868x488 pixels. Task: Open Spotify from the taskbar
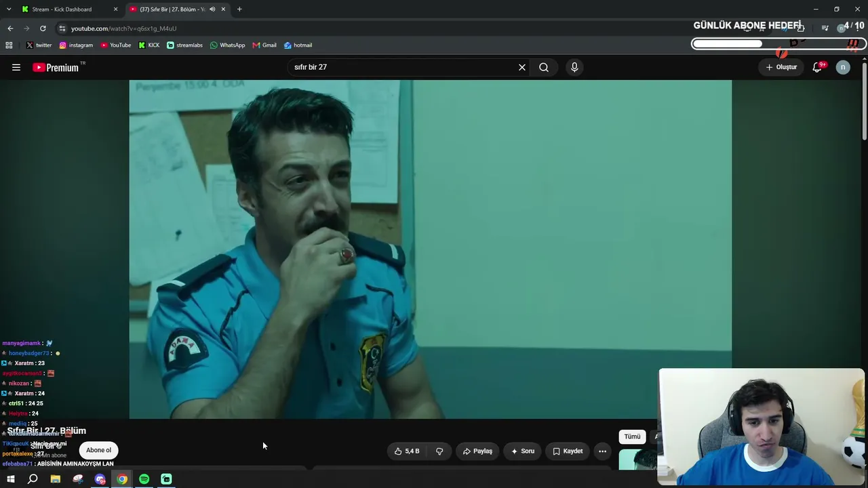click(144, 479)
